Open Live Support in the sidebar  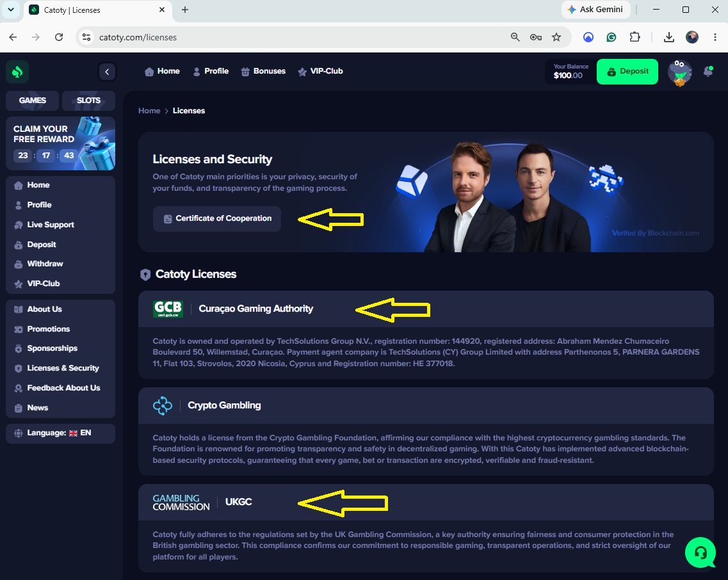(60, 225)
